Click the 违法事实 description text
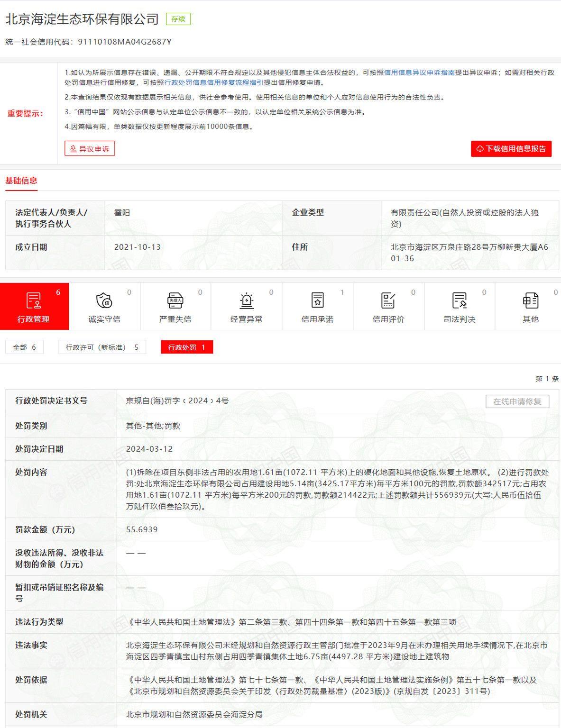 click(337, 651)
